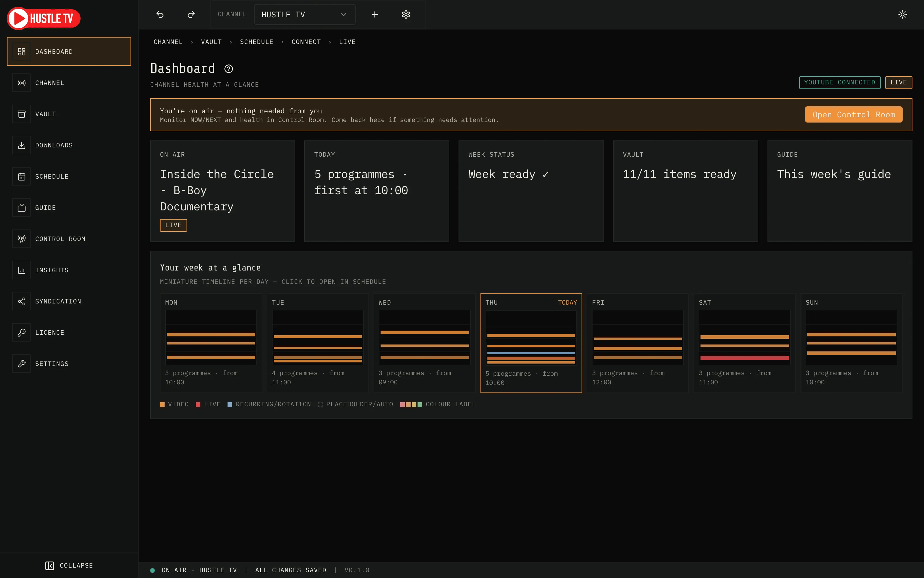Click the LIVE tag in ON AIR card
The height and width of the screenshot is (578, 924).
173,225
